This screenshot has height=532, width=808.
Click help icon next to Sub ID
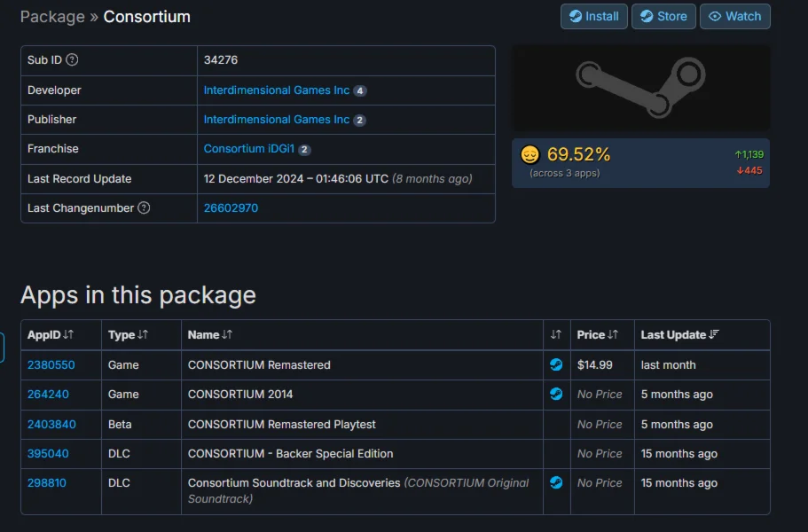point(72,60)
